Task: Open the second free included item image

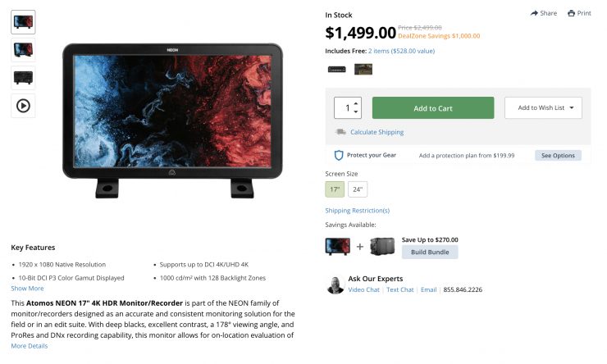Action: [363, 69]
